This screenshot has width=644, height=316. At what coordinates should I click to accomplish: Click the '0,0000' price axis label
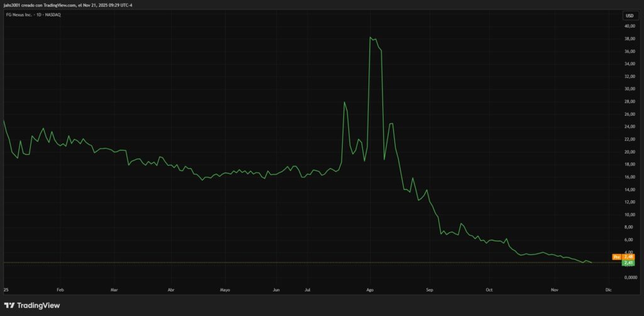point(630,278)
